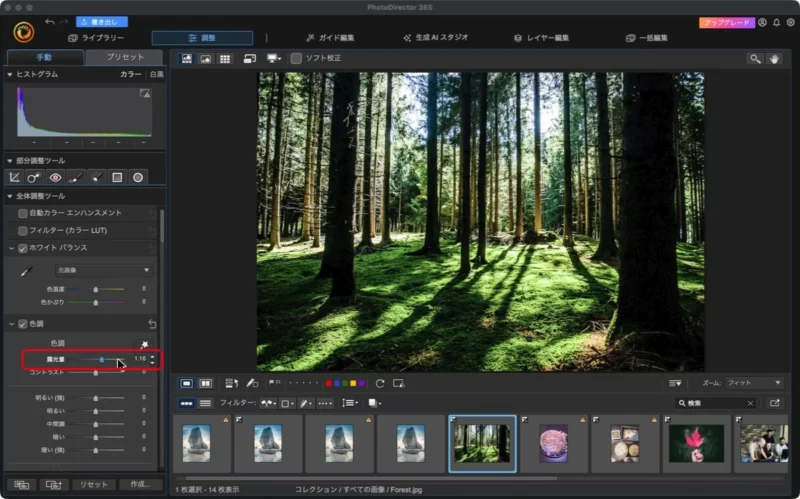Click the histogram clipping warning icon
Screen dimensions: 800x499
(145, 93)
